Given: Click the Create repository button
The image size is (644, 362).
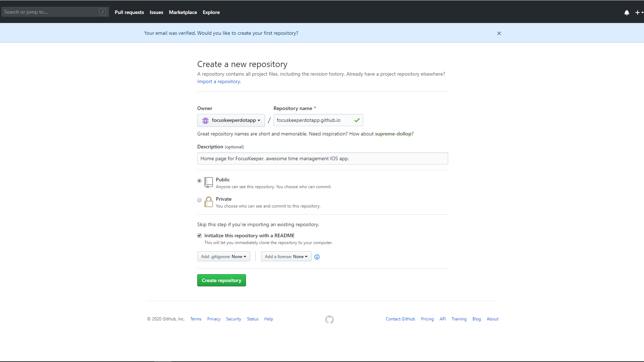Looking at the screenshot, I should pos(222,280).
